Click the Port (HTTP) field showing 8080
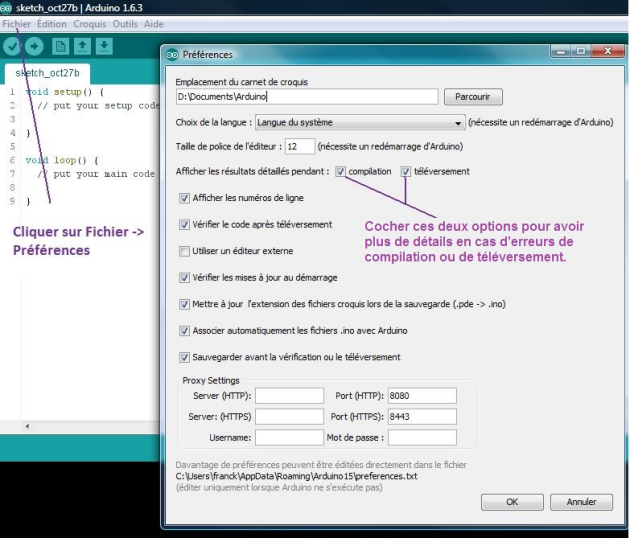Viewport: 630px width, 538px height. click(421, 396)
